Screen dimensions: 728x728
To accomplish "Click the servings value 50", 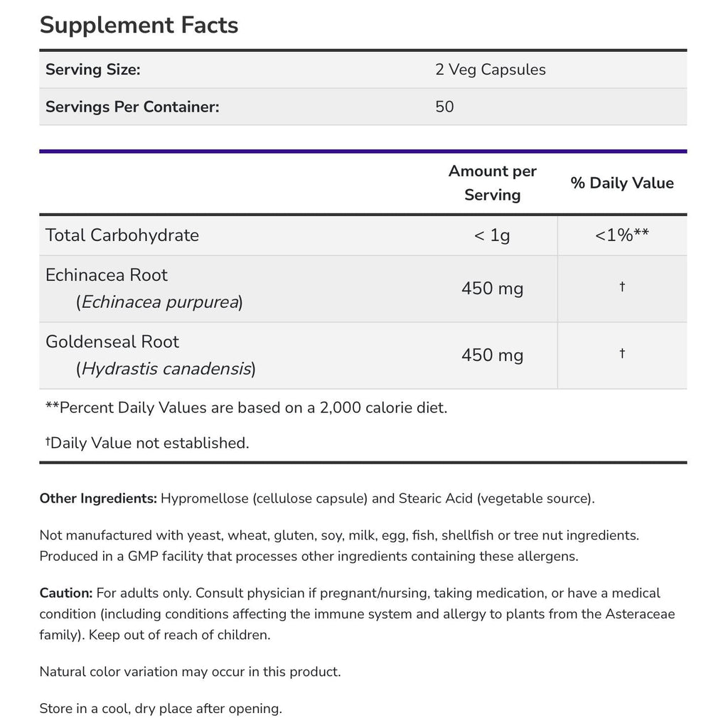I will pyautogui.click(x=444, y=107).
